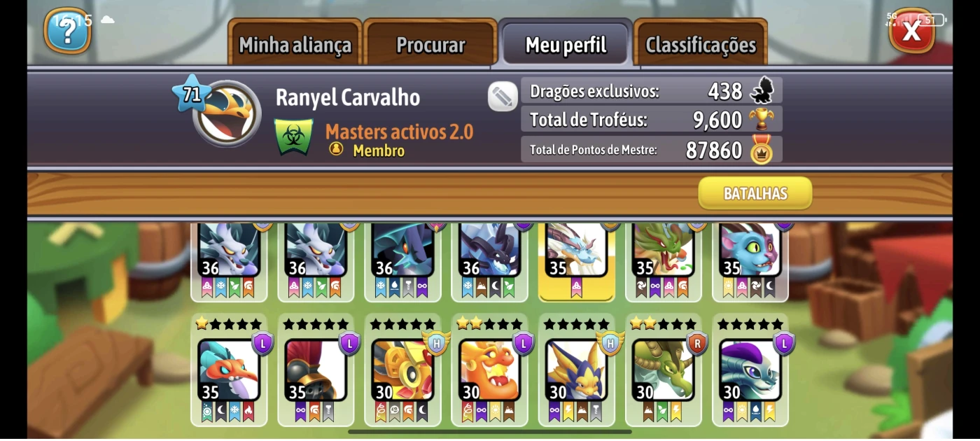Select the level 30 green crocodile dragon
Image resolution: width=980 pixels, height=441 pixels.
click(x=663, y=370)
